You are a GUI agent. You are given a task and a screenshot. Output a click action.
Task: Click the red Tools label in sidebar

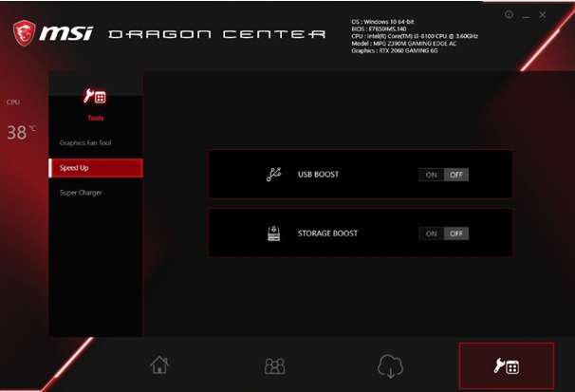click(x=95, y=118)
